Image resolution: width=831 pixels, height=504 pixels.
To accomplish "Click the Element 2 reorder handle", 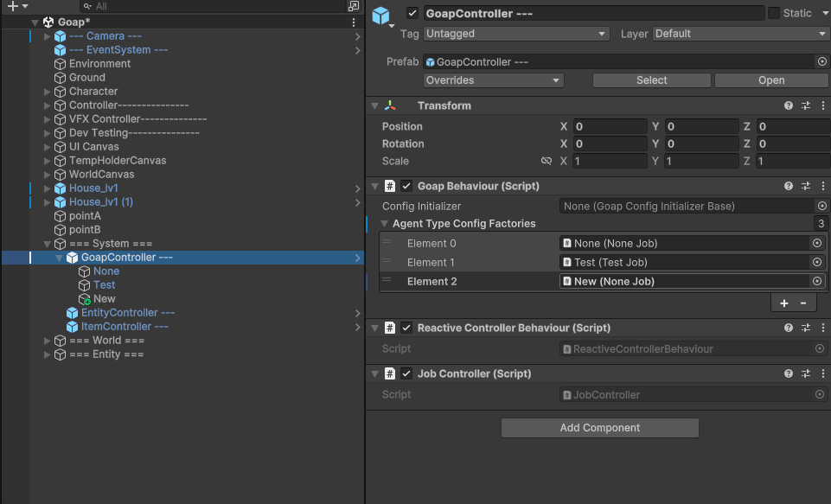I will point(387,280).
